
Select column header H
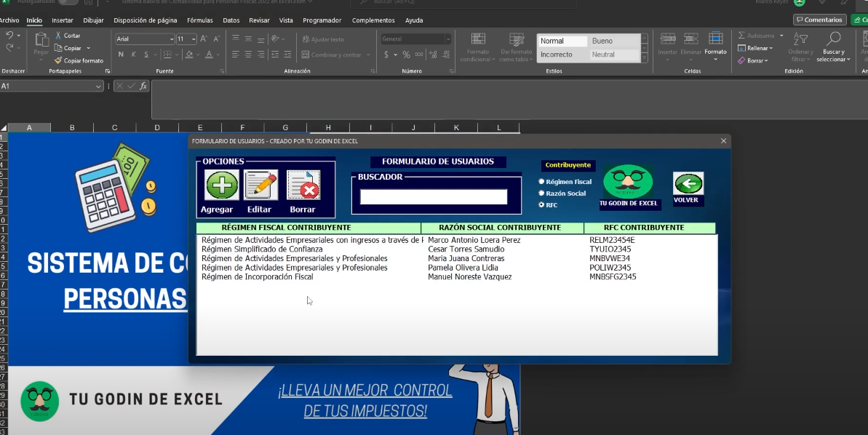[328, 128]
